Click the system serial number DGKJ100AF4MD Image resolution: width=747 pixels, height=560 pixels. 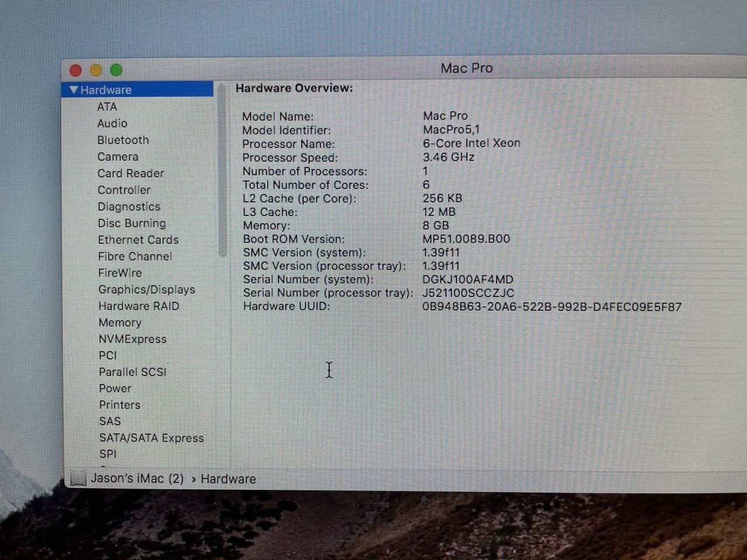468,279
